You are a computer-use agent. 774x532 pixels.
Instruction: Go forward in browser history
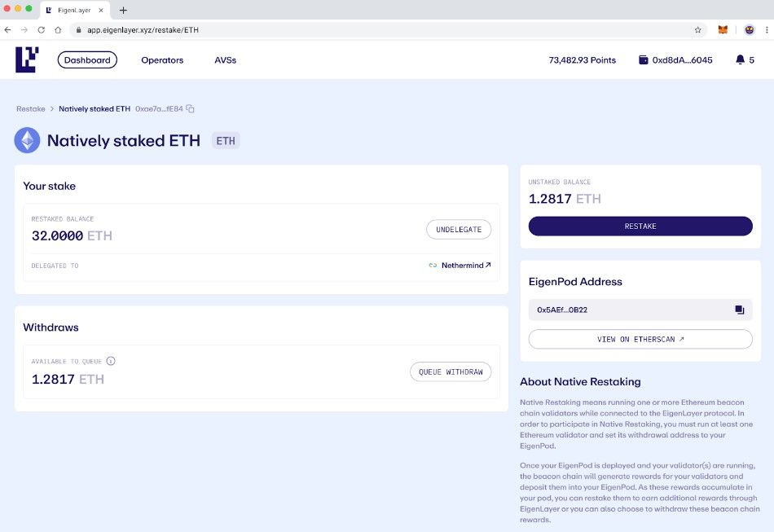coord(24,29)
